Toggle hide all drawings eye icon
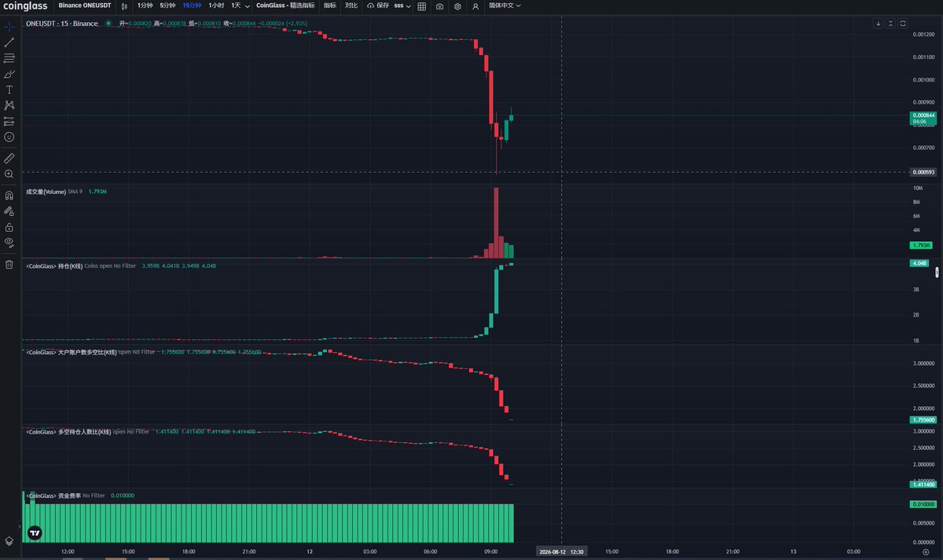Screen dimensions: 943x560 click(9, 243)
